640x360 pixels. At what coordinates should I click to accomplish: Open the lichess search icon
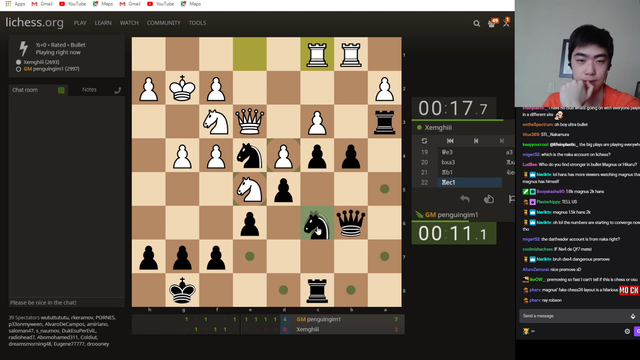pos(476,24)
